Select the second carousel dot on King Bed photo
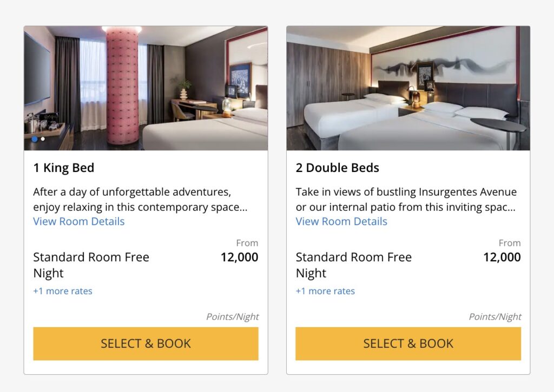Image resolution: width=554 pixels, height=392 pixels. point(43,139)
